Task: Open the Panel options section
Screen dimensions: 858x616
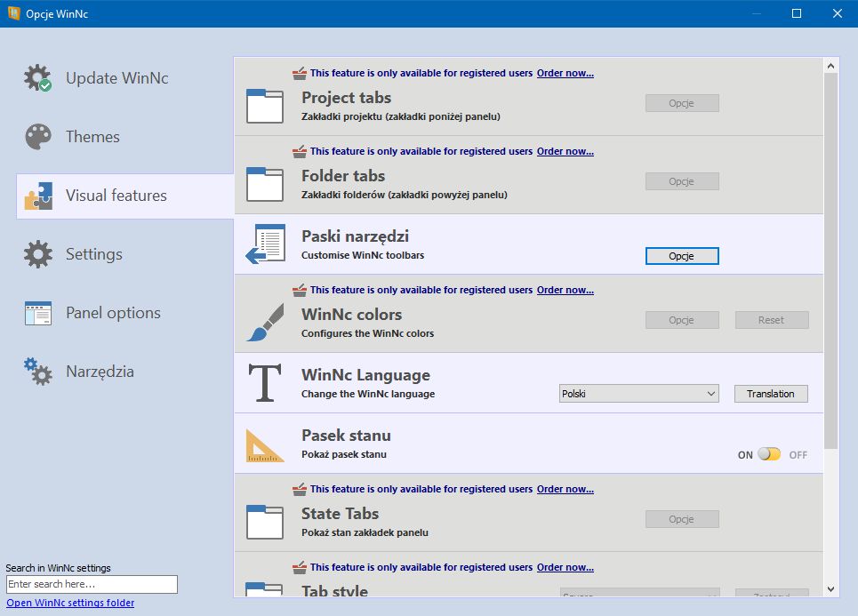Action: click(x=125, y=313)
